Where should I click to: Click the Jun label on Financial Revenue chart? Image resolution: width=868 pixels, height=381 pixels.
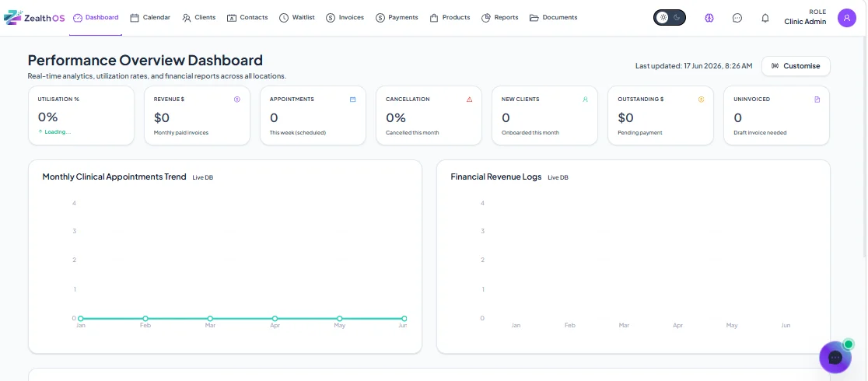786,326
